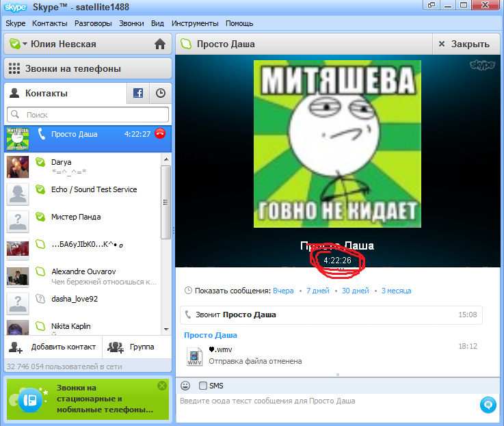Open the emoticon smiley picker
504x426 pixels.
pyautogui.click(x=185, y=386)
